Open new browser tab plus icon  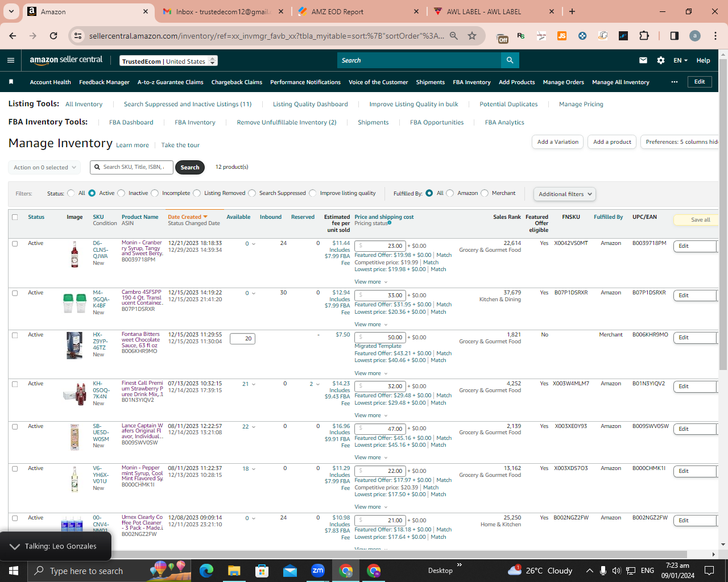pyautogui.click(x=572, y=11)
